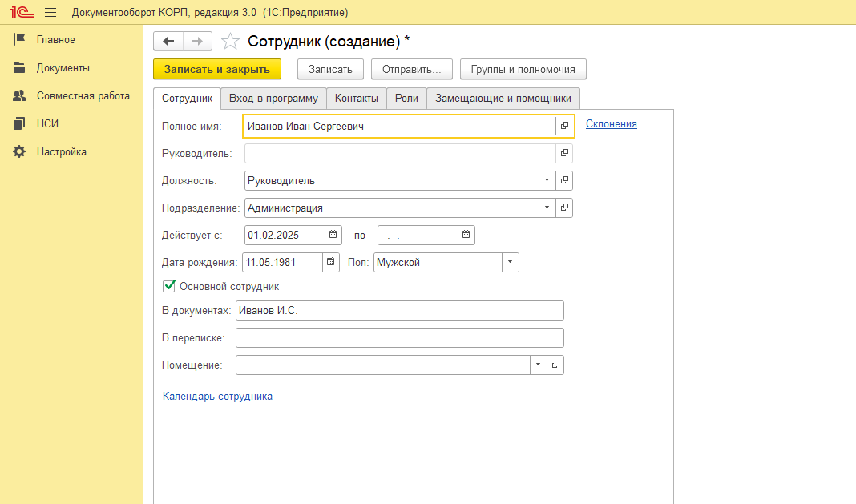Select Главное in the sidebar
This screenshot has height=504, width=856.
(55, 40)
